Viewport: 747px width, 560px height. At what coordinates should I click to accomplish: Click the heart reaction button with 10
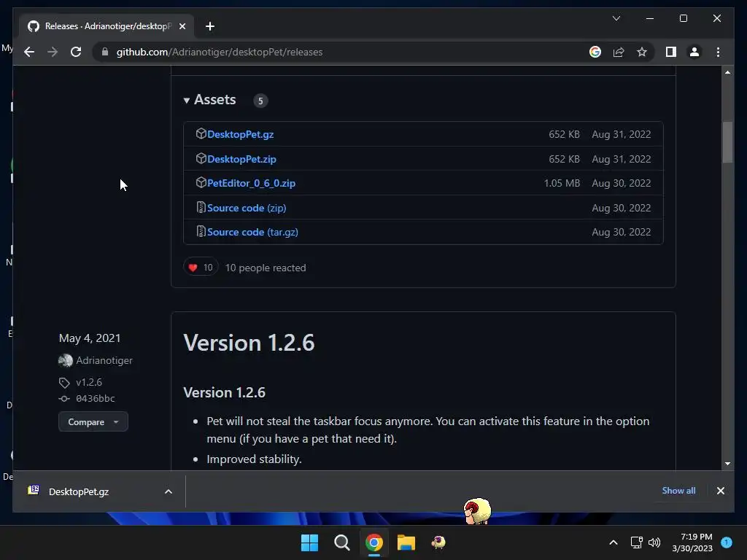coord(201,267)
